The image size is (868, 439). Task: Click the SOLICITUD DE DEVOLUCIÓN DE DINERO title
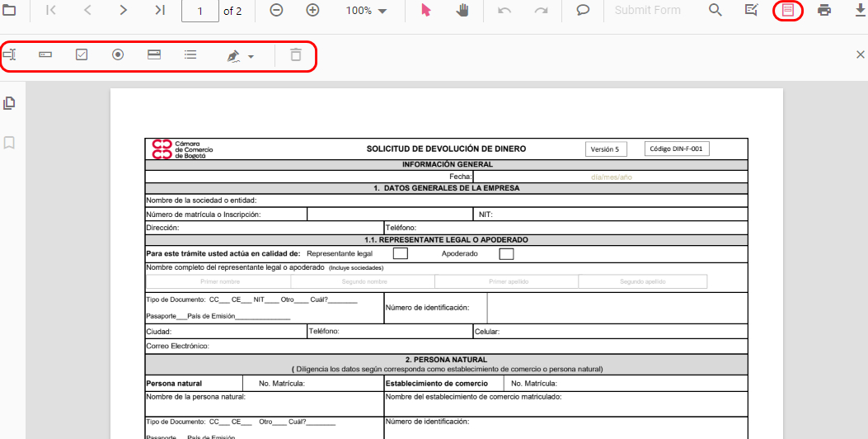(446, 149)
